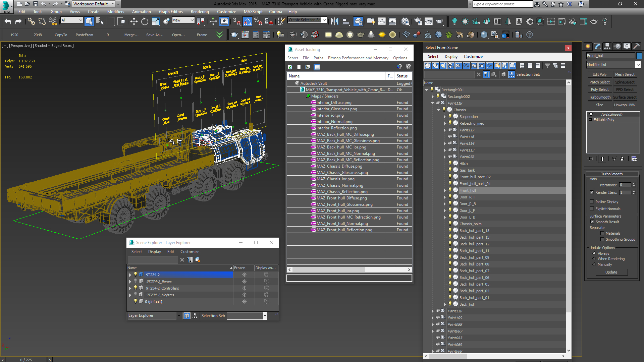644x362 pixels.
Task: Click the Save File icon in title bar
Action: tap(36, 4)
